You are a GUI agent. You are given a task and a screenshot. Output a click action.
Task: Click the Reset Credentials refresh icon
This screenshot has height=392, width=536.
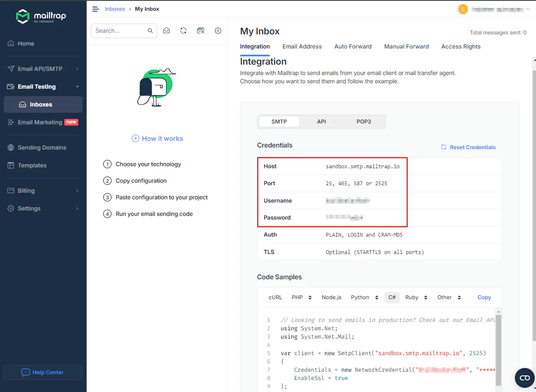[444, 147]
